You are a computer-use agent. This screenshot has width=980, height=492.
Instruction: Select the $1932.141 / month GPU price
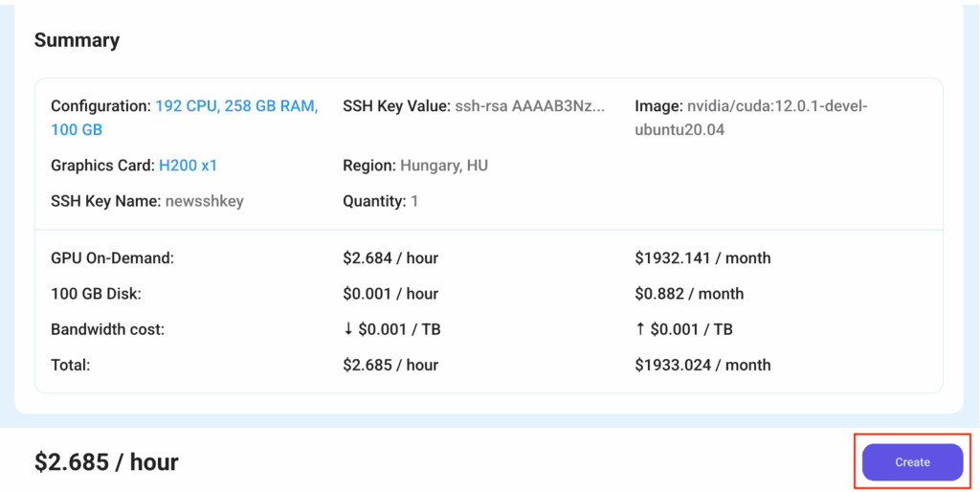click(702, 257)
